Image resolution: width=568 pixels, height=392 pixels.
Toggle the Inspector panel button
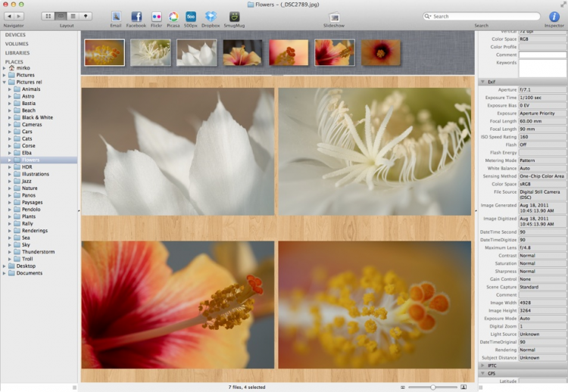[x=554, y=16]
